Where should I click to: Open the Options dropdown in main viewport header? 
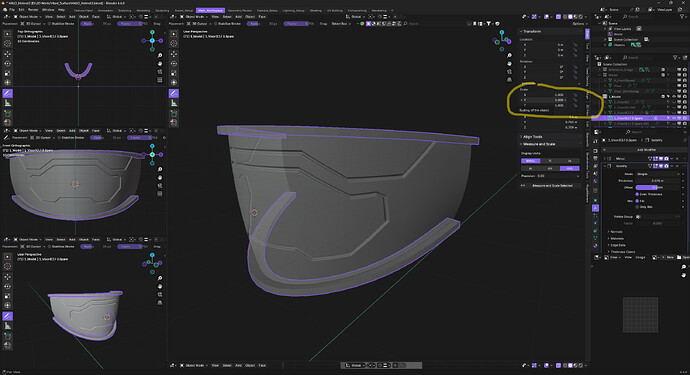click(x=580, y=24)
